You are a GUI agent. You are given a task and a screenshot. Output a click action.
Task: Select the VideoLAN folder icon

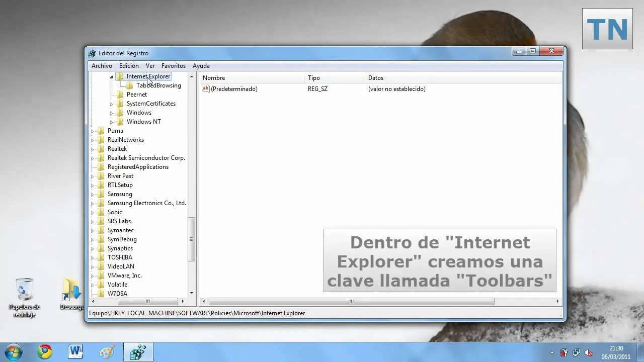101,266
